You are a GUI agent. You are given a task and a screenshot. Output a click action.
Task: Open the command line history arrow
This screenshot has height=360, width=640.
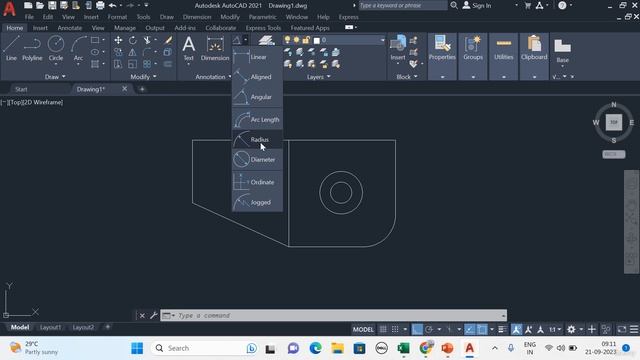(x=503, y=315)
